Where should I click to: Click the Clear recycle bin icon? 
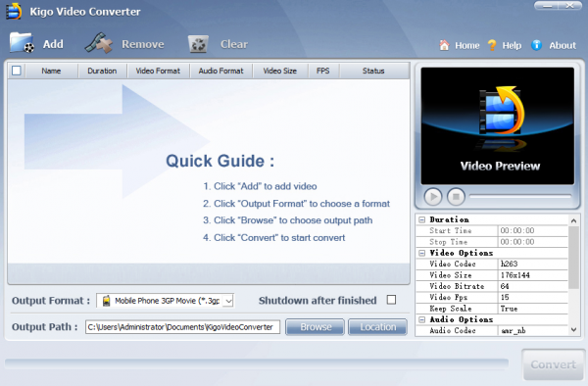198,44
